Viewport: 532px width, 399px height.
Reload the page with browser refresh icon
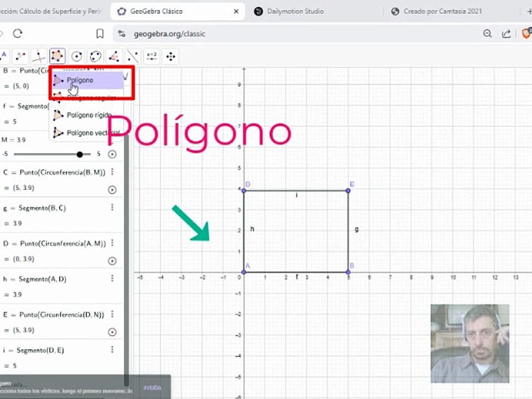[x=18, y=34]
